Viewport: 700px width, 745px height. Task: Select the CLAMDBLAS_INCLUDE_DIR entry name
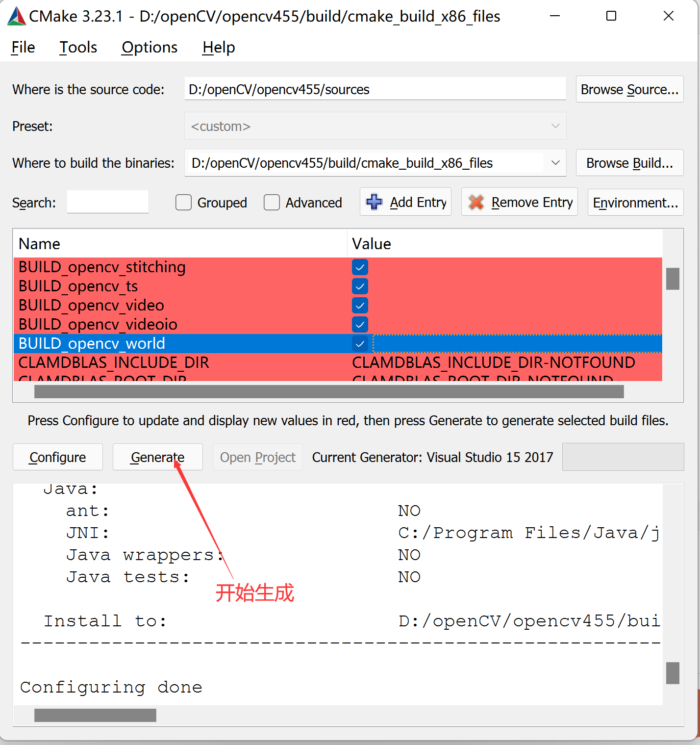click(114, 363)
